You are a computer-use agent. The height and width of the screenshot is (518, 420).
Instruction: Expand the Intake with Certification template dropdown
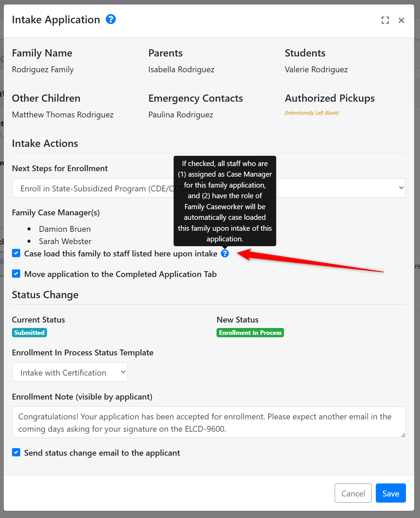(x=70, y=372)
